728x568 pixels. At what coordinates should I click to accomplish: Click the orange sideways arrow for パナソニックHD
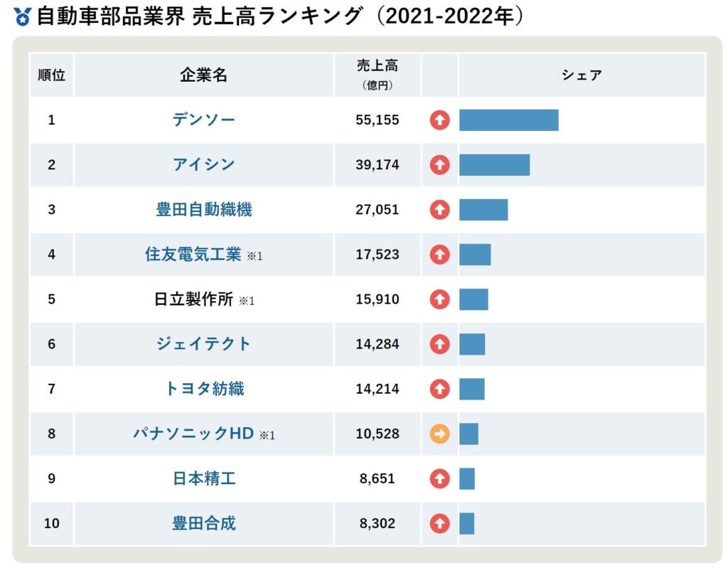[440, 434]
